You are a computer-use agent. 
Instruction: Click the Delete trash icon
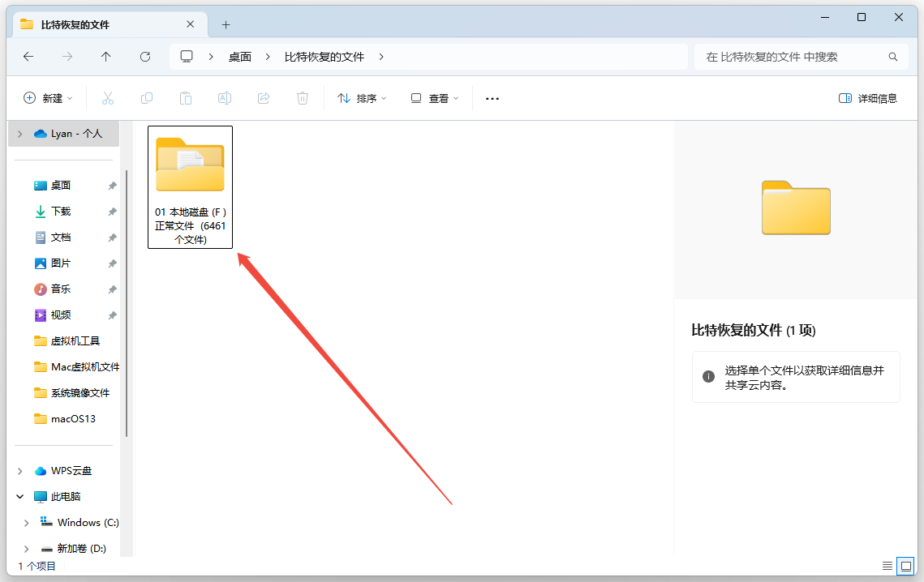point(303,98)
